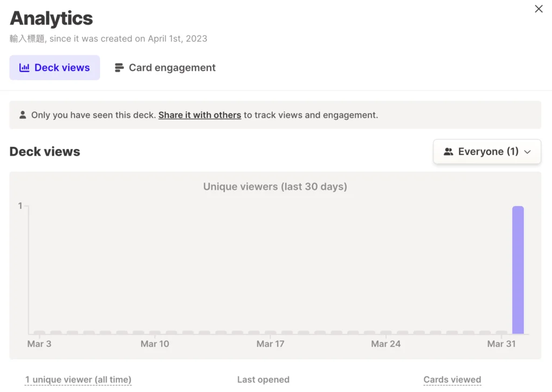Click the Unique viewers (last 30 days) chart title

click(275, 187)
